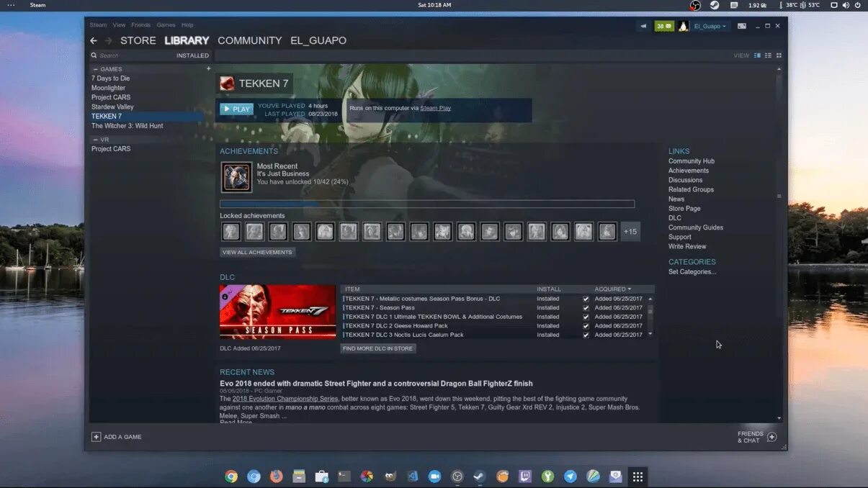Open 2018 Evolution Championship Series link
This screenshot has height=488, width=868.
click(x=285, y=399)
